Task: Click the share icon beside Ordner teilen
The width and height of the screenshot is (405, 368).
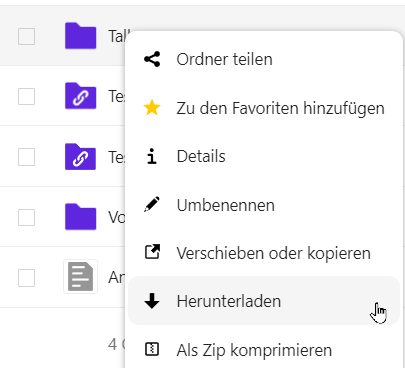Action: (x=152, y=59)
